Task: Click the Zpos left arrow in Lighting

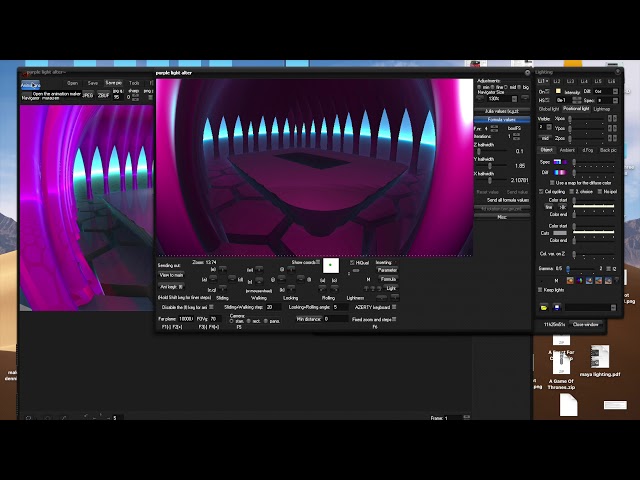Action: pos(610,138)
